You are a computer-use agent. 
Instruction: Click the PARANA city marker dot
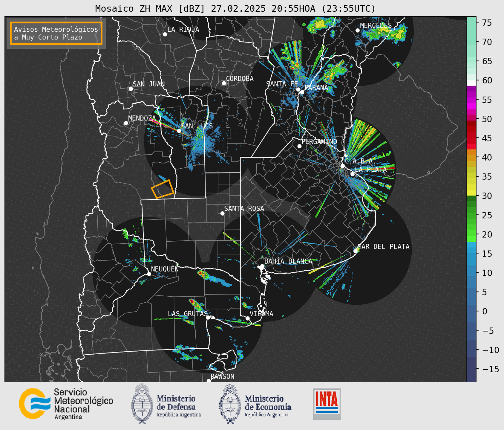302,92
